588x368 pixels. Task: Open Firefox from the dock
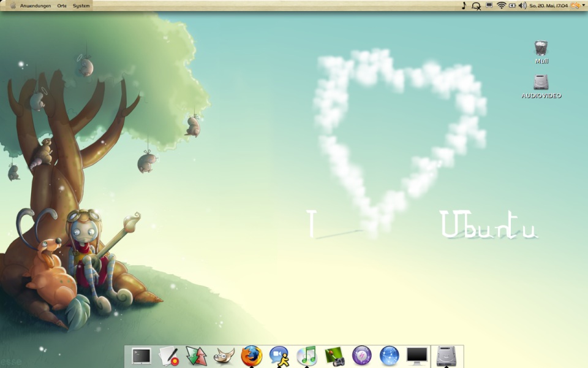coord(251,356)
